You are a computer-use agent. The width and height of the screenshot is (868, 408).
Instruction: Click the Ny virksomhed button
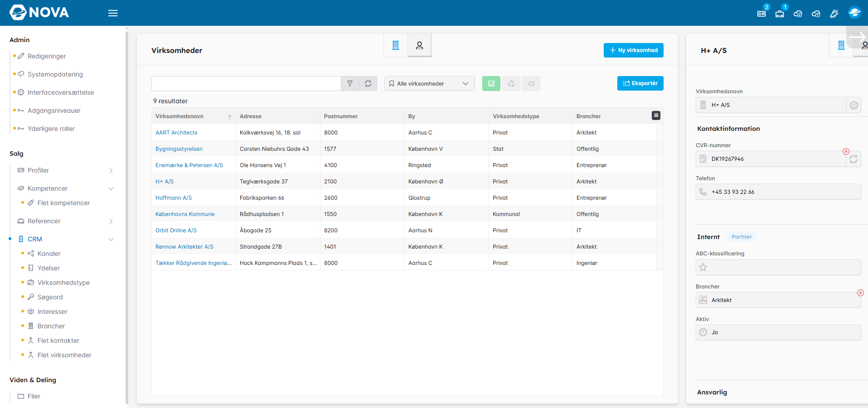tap(634, 50)
